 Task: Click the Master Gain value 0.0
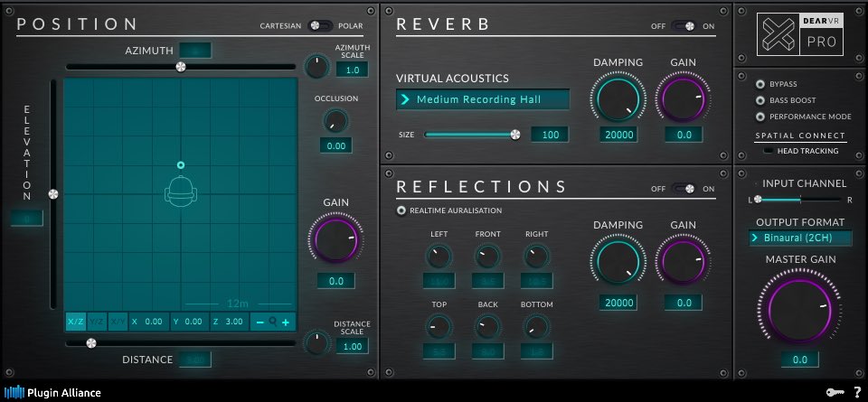[x=800, y=360]
